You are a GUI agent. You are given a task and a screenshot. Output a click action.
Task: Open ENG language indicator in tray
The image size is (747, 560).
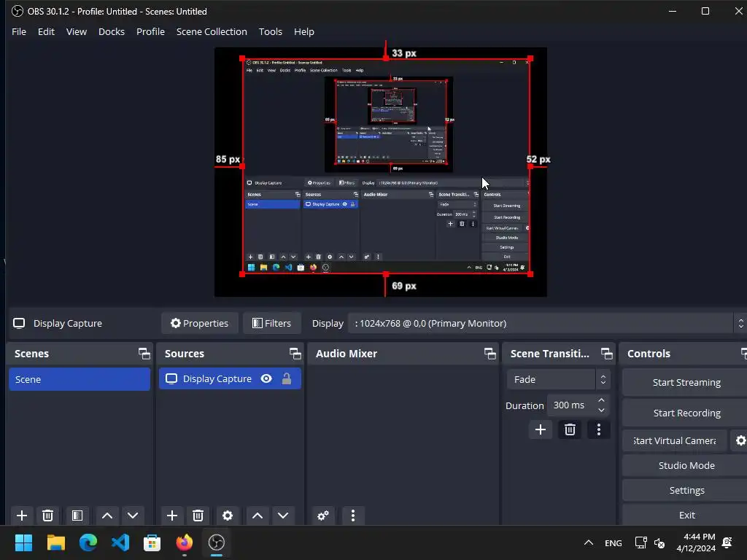pos(613,542)
